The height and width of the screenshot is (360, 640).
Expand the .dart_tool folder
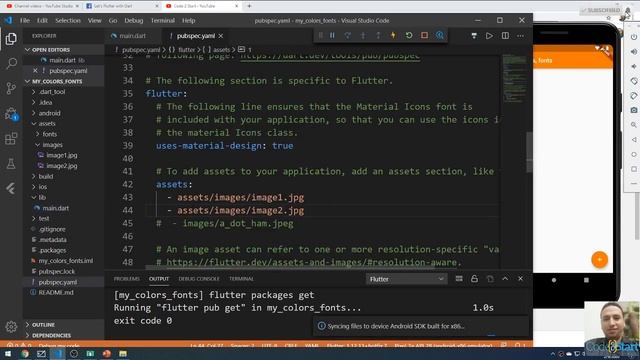[52, 92]
